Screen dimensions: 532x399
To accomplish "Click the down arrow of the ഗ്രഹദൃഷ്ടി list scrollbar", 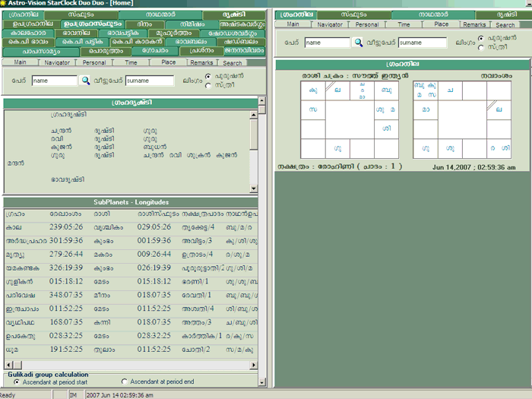I will pos(253,188).
